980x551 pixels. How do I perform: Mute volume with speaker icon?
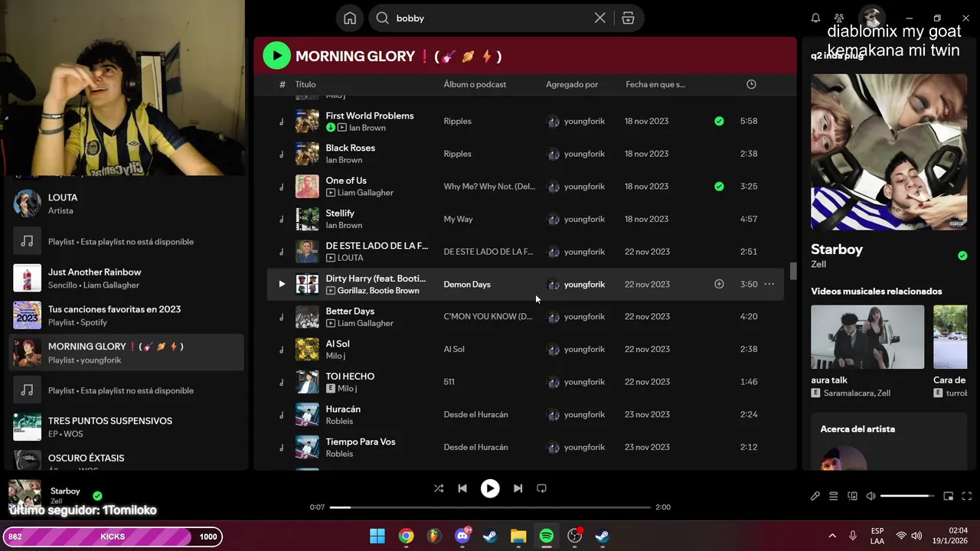(871, 496)
